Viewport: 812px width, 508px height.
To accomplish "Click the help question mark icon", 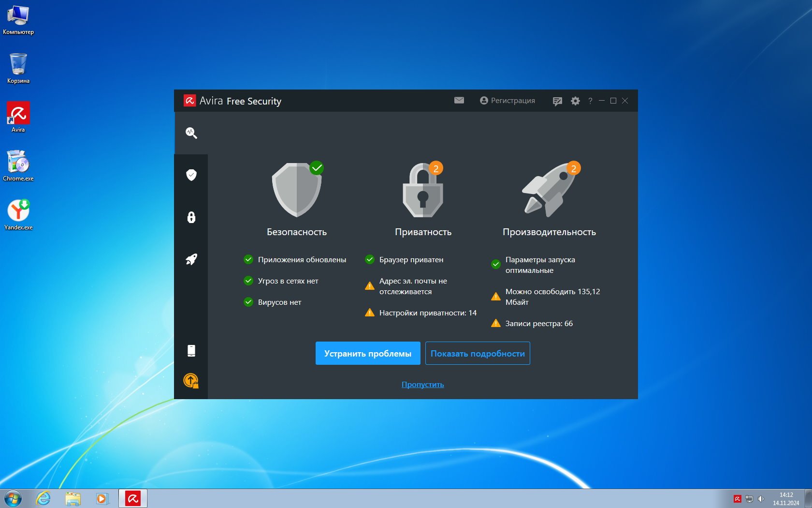I will point(590,101).
